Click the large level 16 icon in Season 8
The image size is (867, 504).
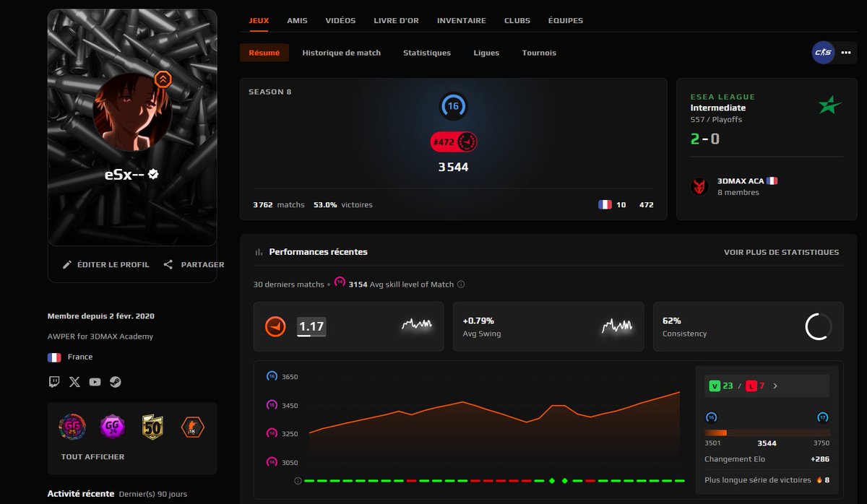(453, 106)
